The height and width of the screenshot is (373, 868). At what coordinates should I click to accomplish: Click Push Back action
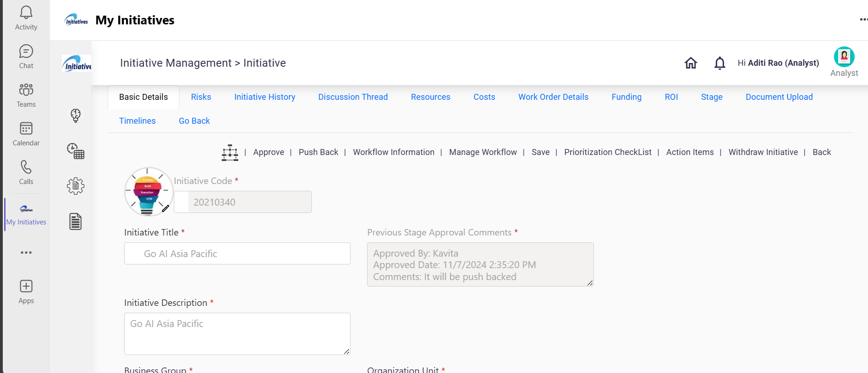pos(318,152)
